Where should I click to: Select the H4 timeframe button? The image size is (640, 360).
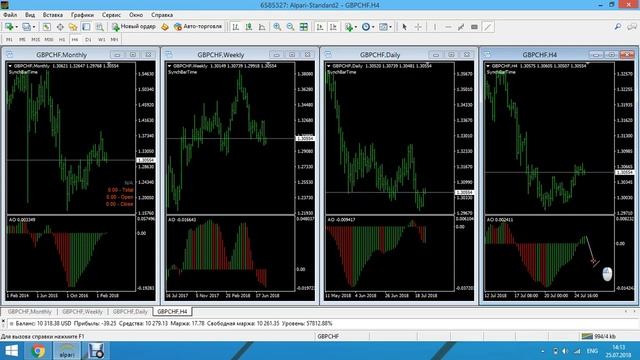pos(75,40)
